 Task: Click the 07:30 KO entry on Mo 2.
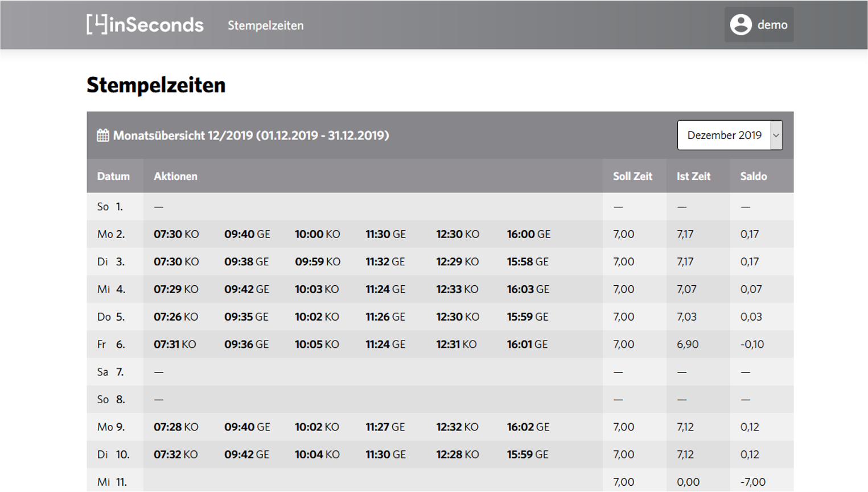[176, 234]
